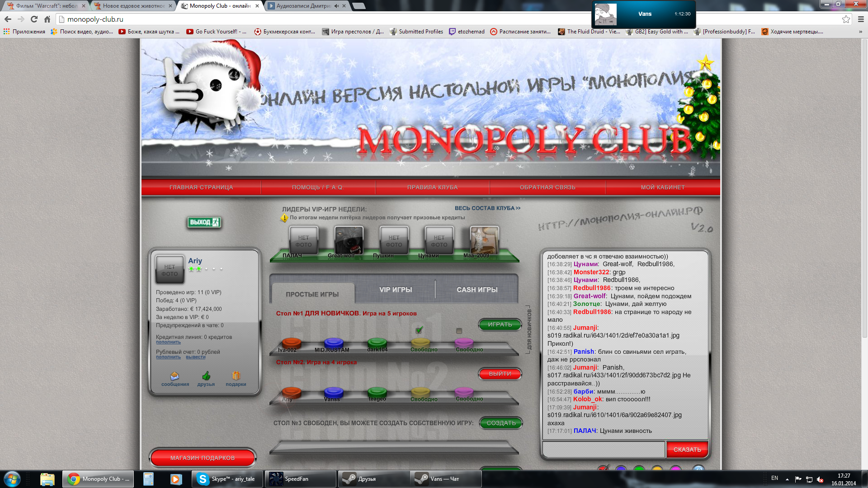This screenshot has height=488, width=868.
Task: Click пополнить link under Кредитная линия
Action: tap(168, 342)
